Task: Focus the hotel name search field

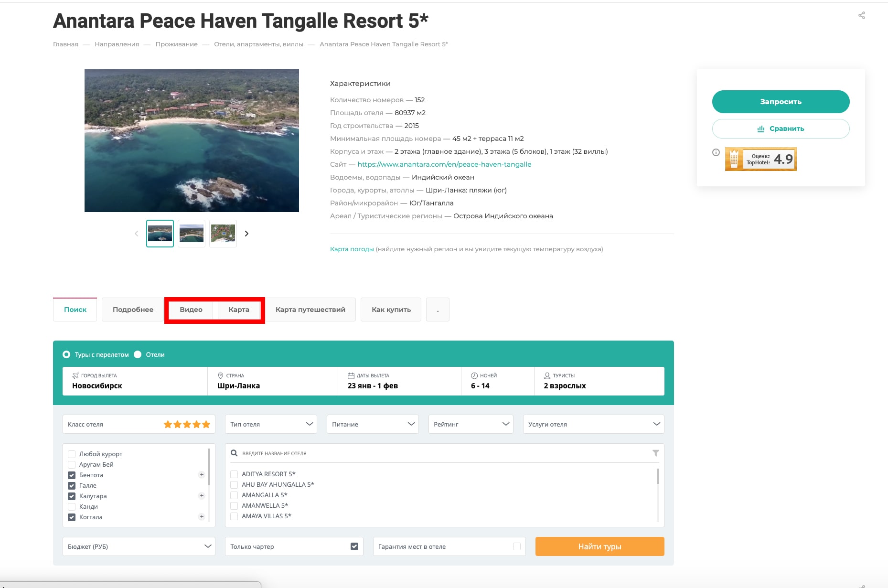Action: [444, 453]
